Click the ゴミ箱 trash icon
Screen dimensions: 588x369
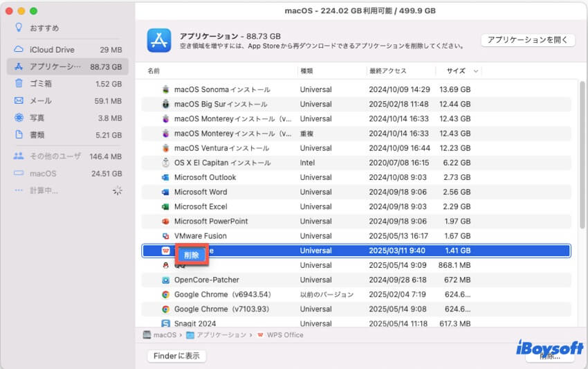[x=19, y=83]
